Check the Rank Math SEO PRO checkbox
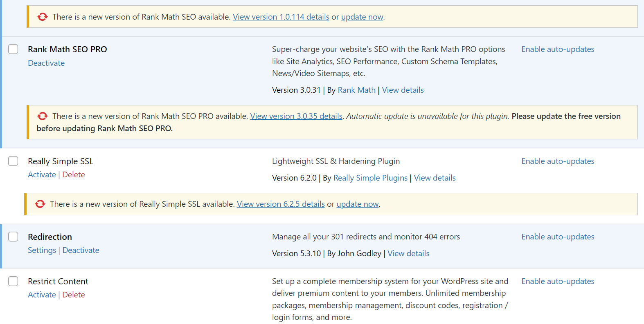The height and width of the screenshot is (324, 644). [x=13, y=49]
